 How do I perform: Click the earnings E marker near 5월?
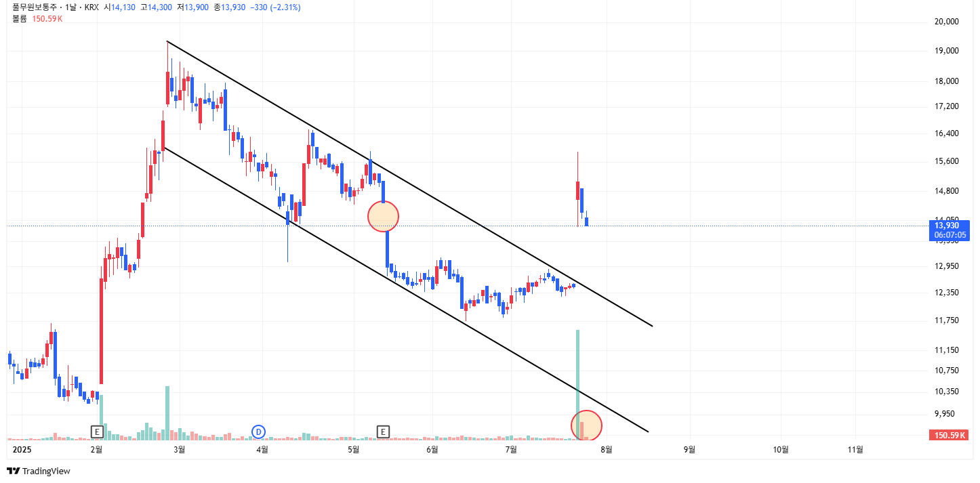(x=384, y=431)
